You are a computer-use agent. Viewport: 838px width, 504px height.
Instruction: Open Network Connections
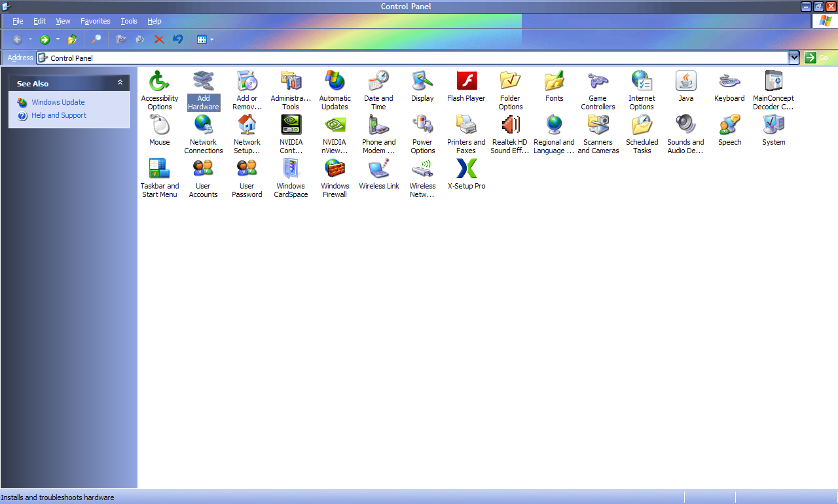[x=204, y=134]
